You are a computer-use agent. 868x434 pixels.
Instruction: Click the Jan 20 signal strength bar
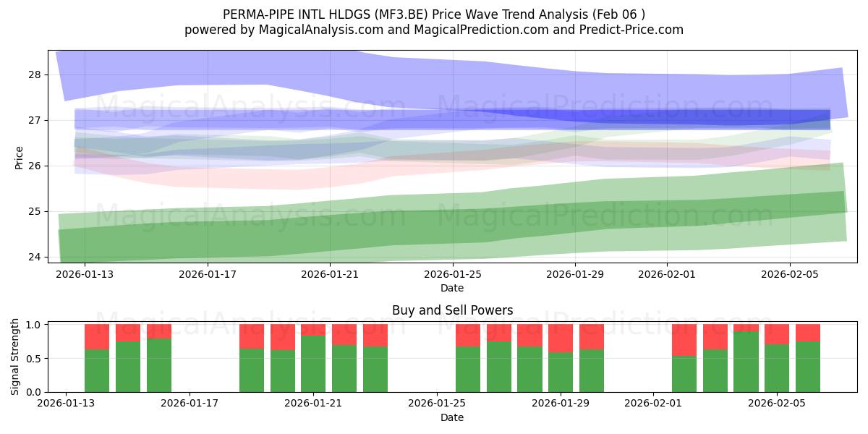click(x=283, y=358)
